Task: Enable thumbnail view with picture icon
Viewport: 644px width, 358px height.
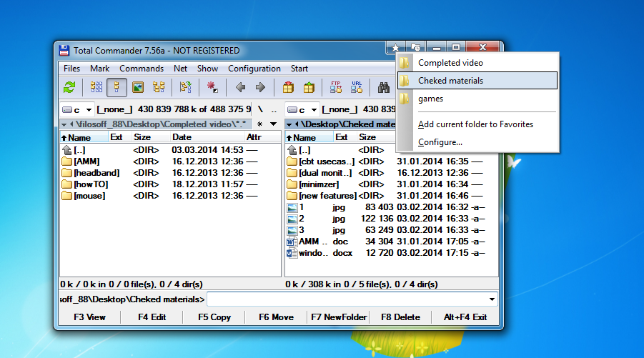Action: coord(138,87)
